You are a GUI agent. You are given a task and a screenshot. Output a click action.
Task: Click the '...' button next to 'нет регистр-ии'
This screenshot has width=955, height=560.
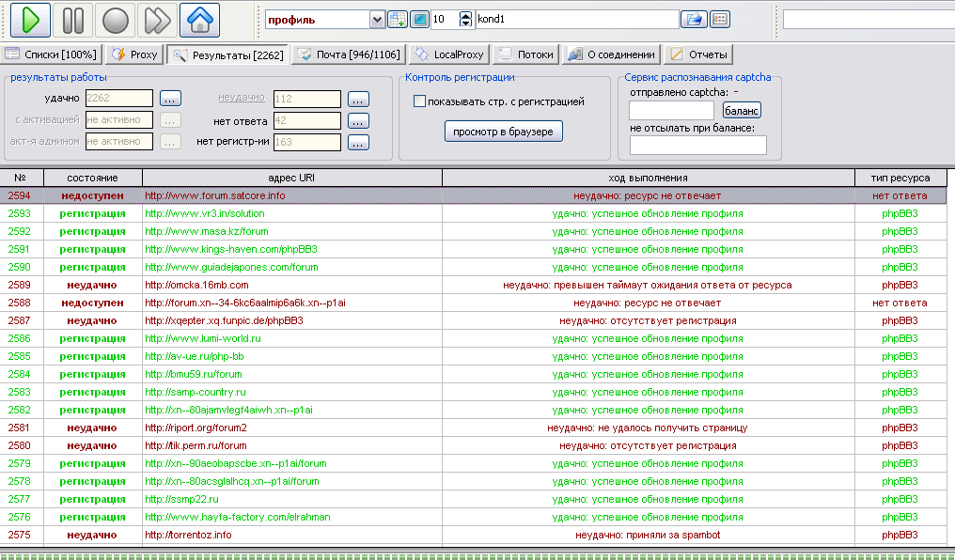pos(358,143)
